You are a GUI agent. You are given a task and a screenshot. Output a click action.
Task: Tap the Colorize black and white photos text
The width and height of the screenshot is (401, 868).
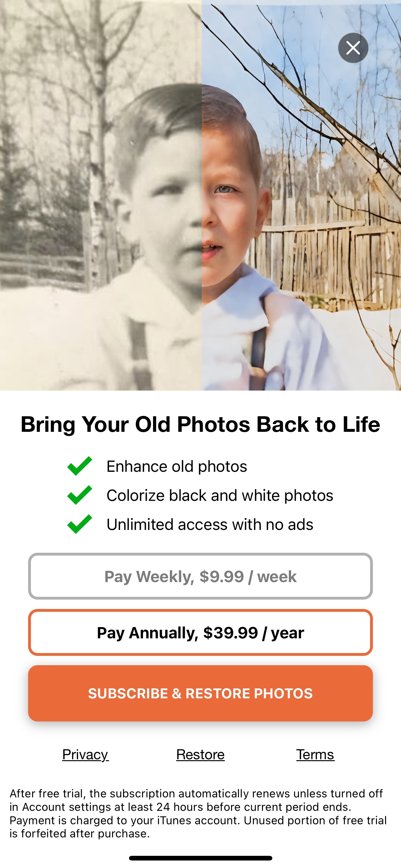[220, 495]
